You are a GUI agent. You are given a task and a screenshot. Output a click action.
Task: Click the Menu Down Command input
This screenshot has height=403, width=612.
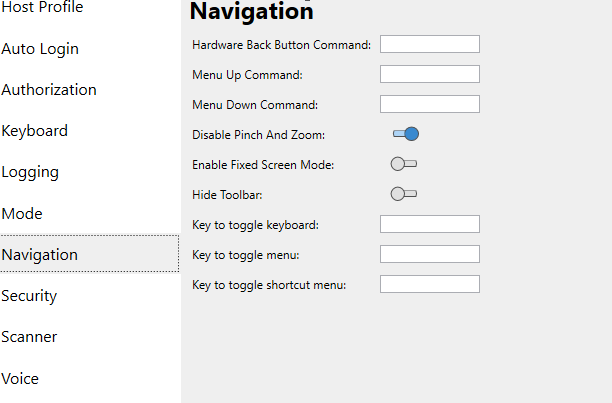(430, 104)
